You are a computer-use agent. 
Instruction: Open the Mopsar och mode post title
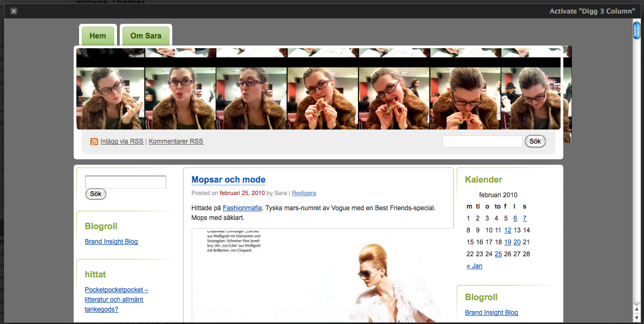[229, 179]
